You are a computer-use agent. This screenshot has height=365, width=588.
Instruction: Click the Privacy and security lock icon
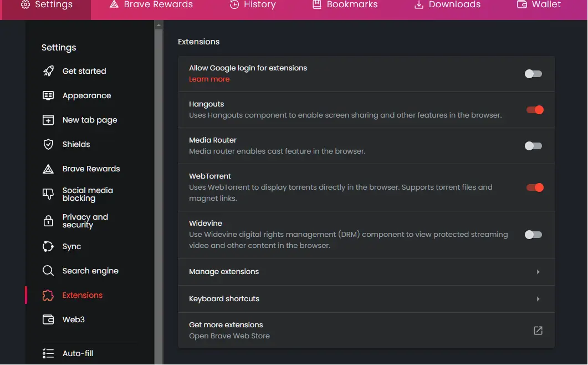[48, 221]
